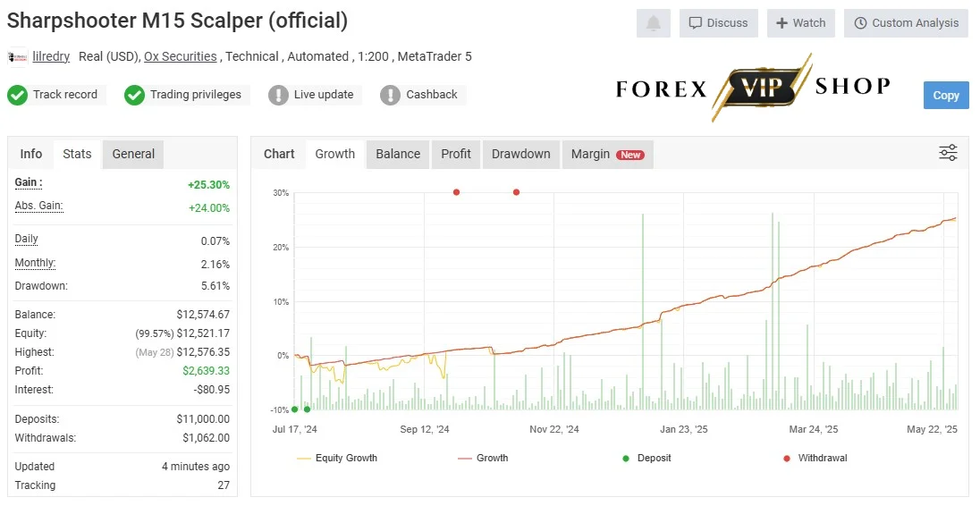Open the Margin New chart tab
Image resolution: width=980 pixels, height=506 pixels.
[607, 154]
